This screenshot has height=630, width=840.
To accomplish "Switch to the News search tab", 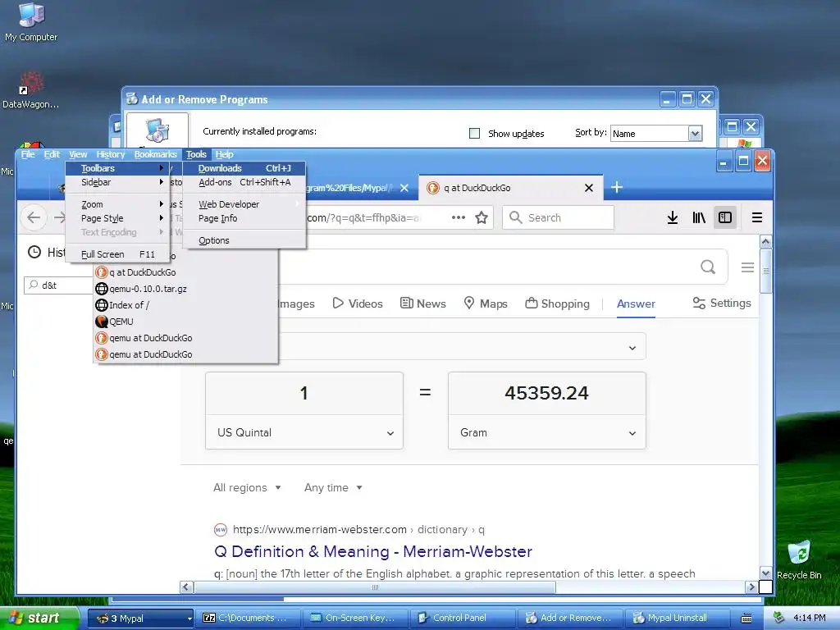I will point(422,304).
